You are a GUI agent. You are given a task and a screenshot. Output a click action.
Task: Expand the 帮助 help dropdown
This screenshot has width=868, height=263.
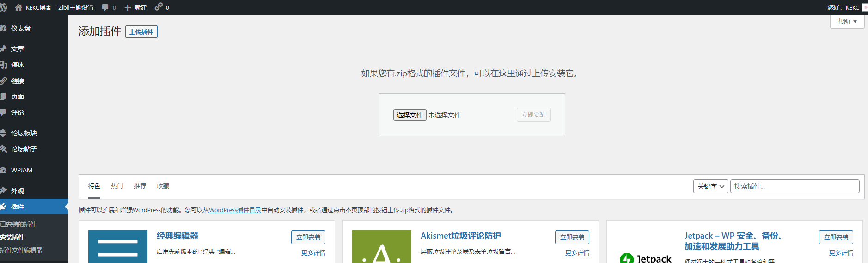pyautogui.click(x=847, y=21)
